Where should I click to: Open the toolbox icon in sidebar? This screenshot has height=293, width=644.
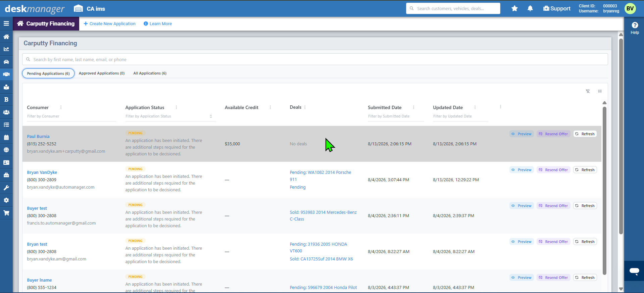[6, 175]
